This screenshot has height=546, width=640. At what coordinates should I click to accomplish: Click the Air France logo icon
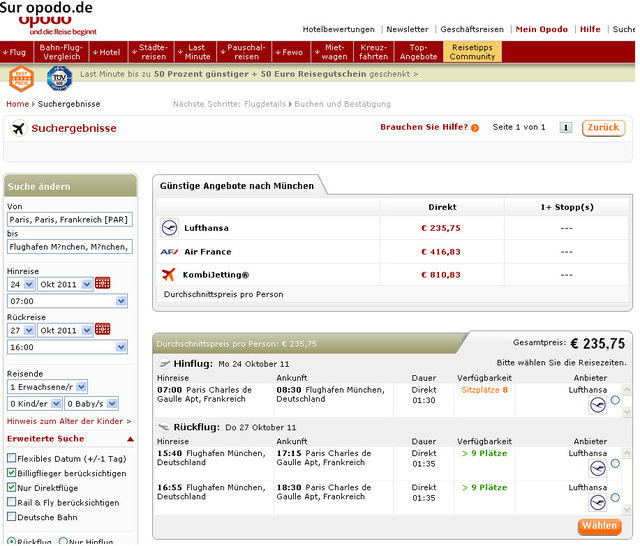[169, 252]
